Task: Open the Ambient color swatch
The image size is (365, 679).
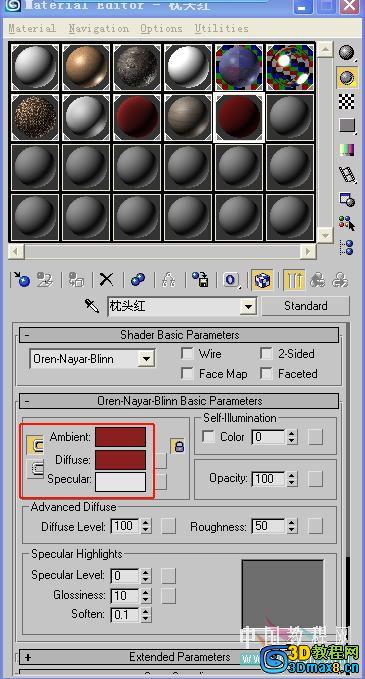Action: click(120, 437)
